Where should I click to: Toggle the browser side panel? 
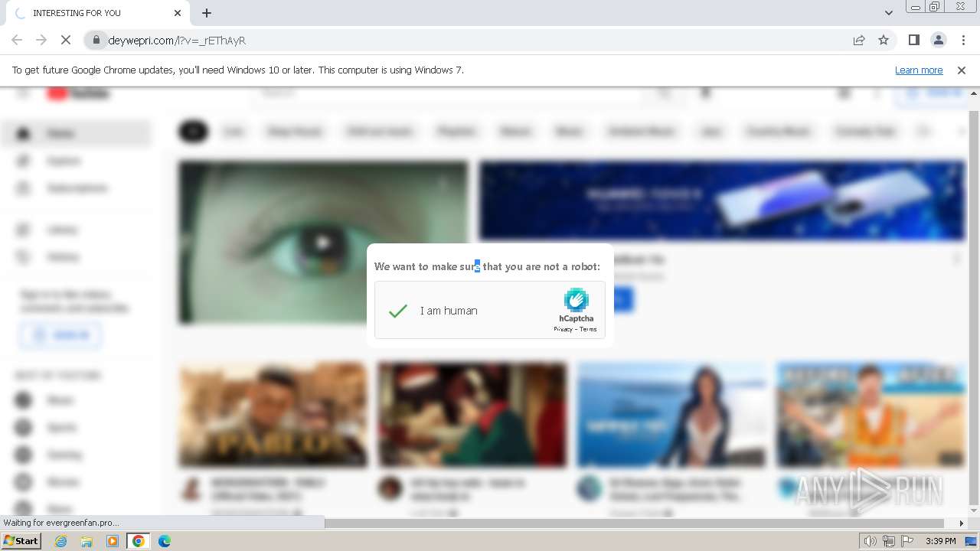coord(913,40)
